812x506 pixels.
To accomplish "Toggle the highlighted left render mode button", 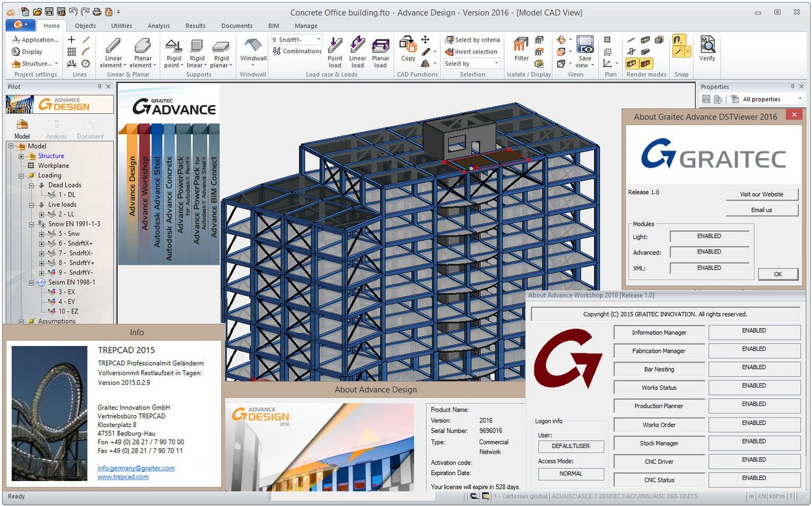I will pyautogui.click(x=632, y=64).
